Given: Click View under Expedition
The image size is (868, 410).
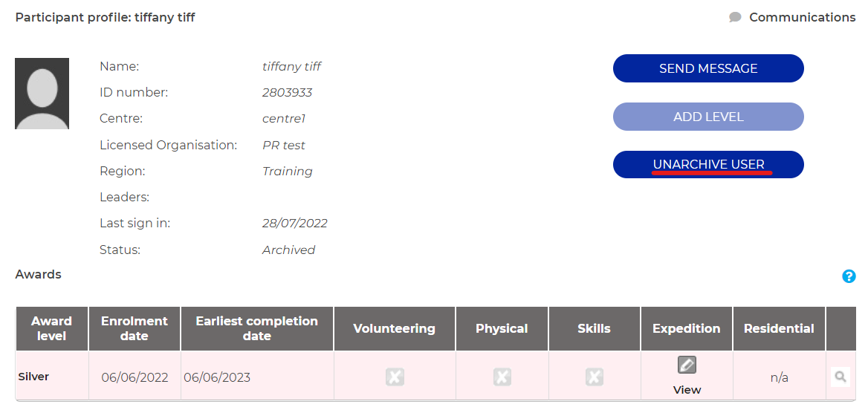Looking at the screenshot, I should (687, 390).
